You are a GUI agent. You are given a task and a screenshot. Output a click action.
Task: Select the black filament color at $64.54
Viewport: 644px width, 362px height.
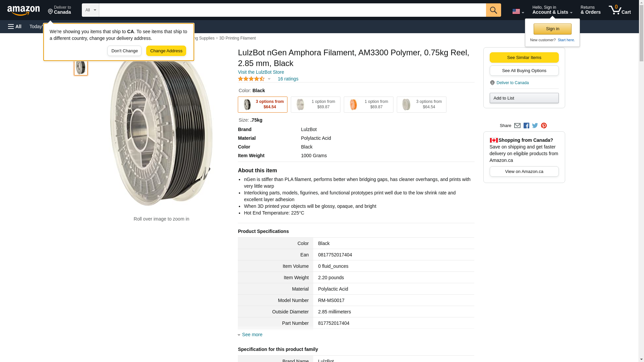click(x=263, y=105)
